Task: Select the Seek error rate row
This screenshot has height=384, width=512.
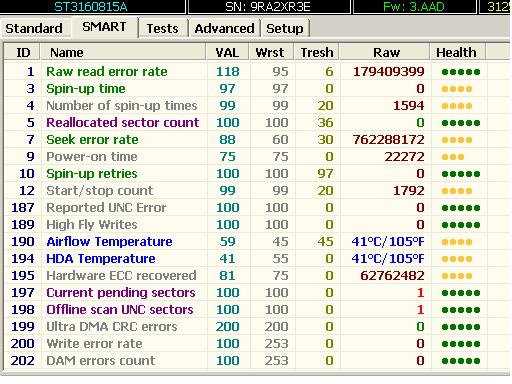Action: click(x=257, y=139)
